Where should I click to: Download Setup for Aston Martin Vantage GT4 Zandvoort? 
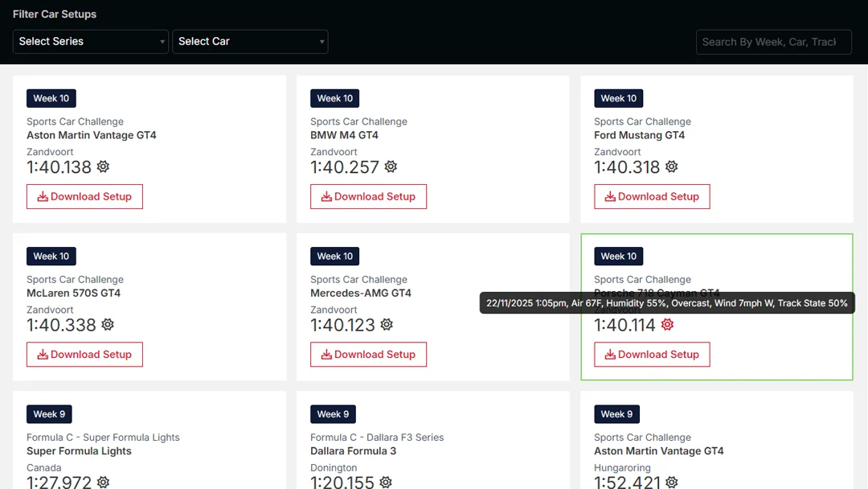click(84, 196)
